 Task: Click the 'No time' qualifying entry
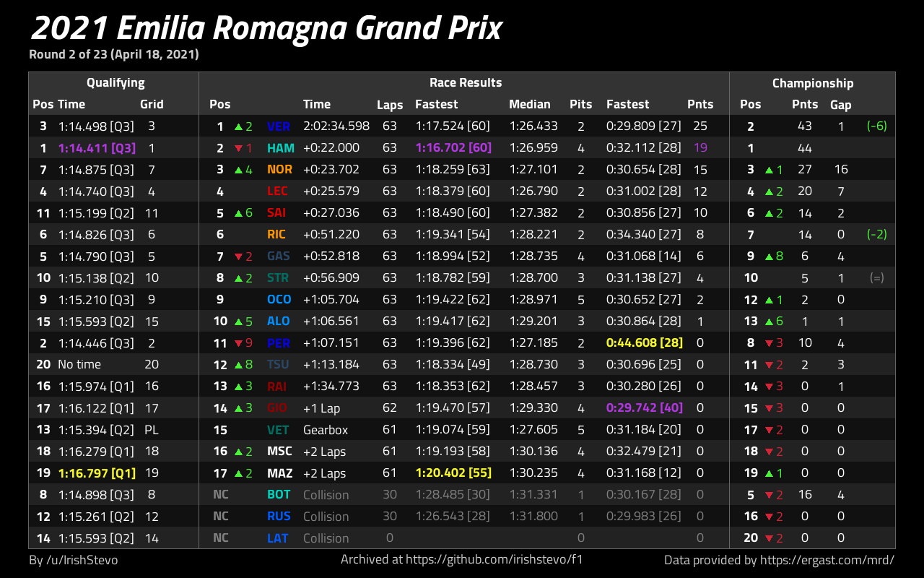pyautogui.click(x=79, y=365)
